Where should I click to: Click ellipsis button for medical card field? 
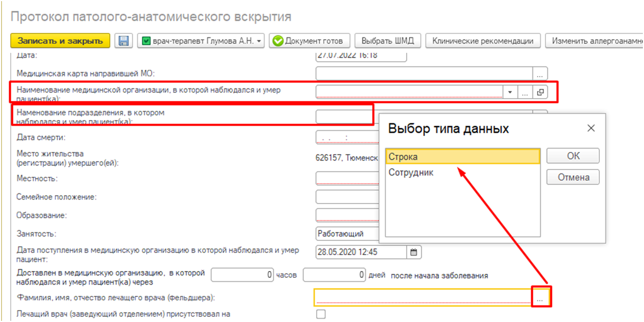pos(540,73)
